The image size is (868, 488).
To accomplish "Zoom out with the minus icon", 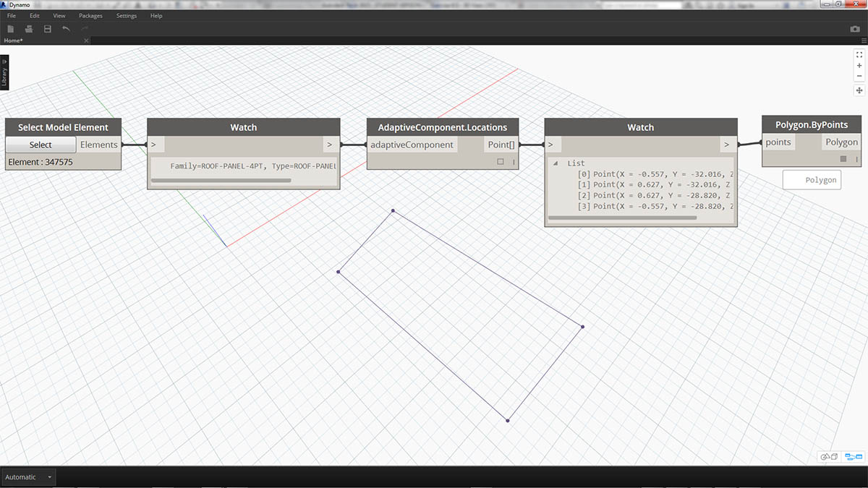I will coord(859,76).
